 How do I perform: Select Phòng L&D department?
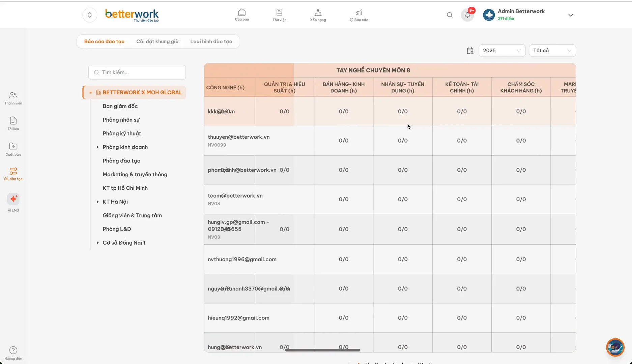point(117,229)
